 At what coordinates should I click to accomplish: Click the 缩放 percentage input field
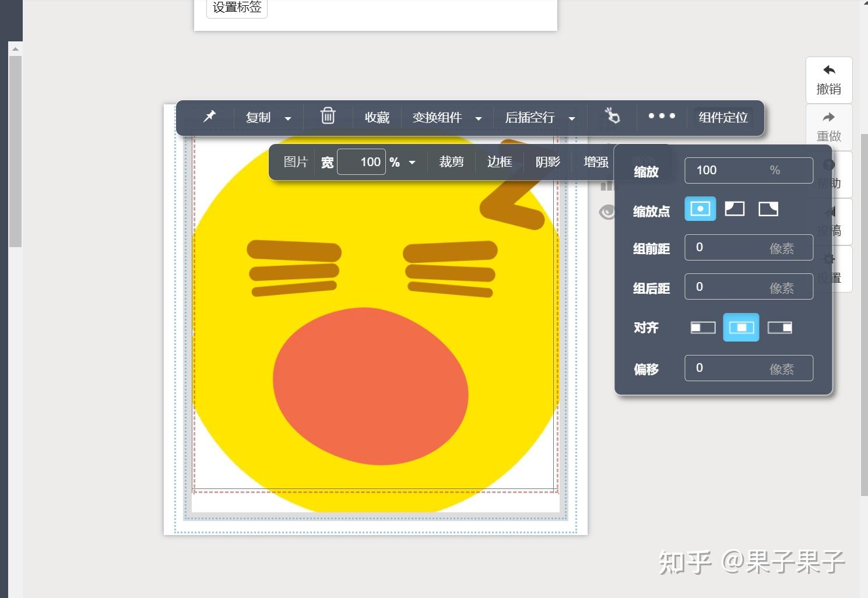point(748,170)
